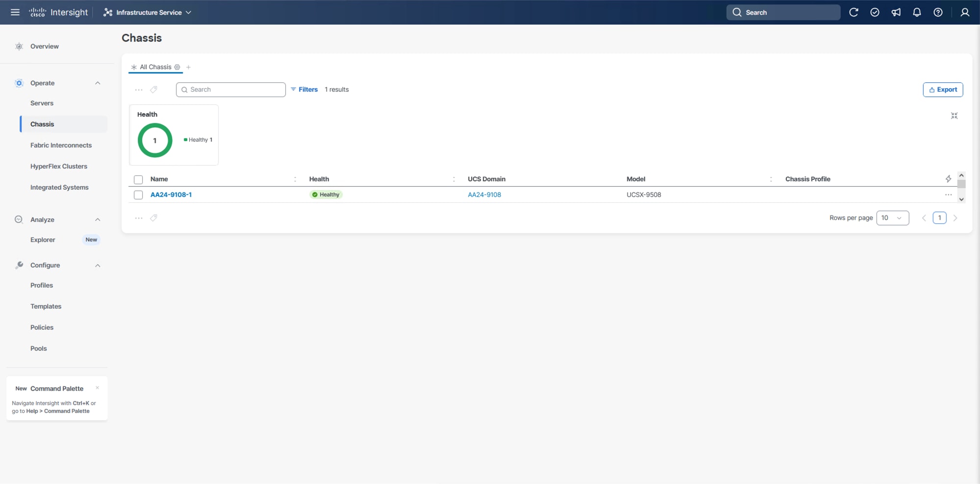Open the Infrastructure Service dropdown
Viewport: 980px width, 484px height.
(147, 12)
